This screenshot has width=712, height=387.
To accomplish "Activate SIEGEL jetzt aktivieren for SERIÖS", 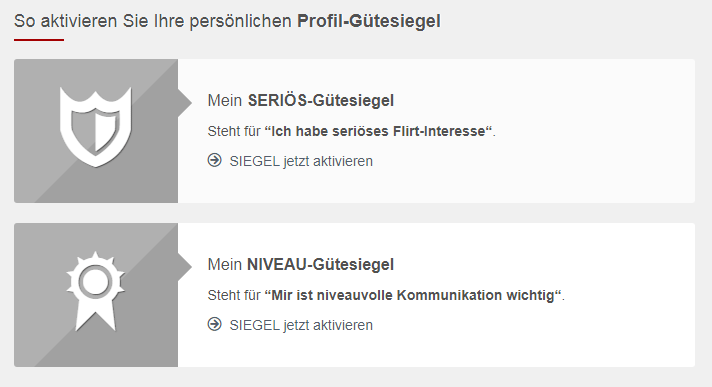I will 301,161.
